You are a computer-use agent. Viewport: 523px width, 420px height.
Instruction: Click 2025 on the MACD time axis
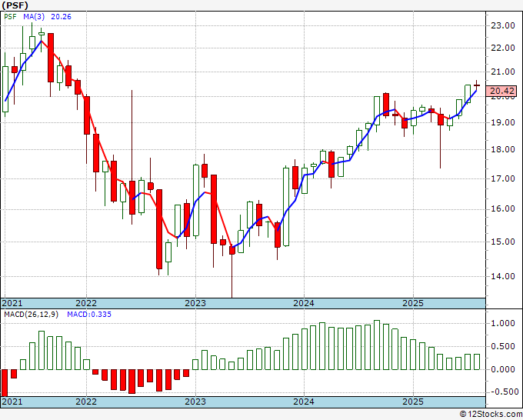tap(413, 402)
